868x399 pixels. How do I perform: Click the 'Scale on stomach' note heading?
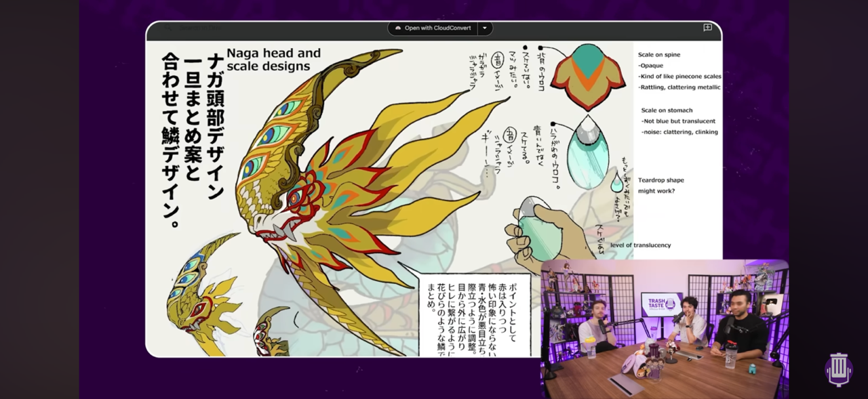pos(667,110)
